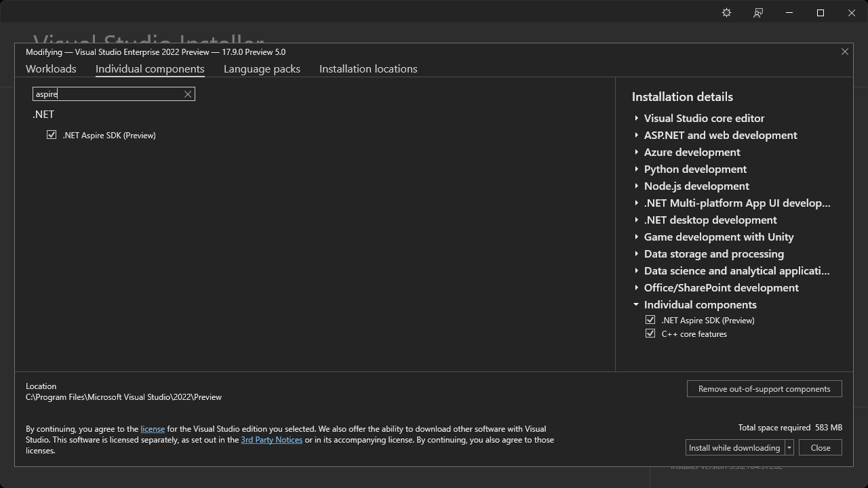Switch to the Workloads tab

[51, 68]
